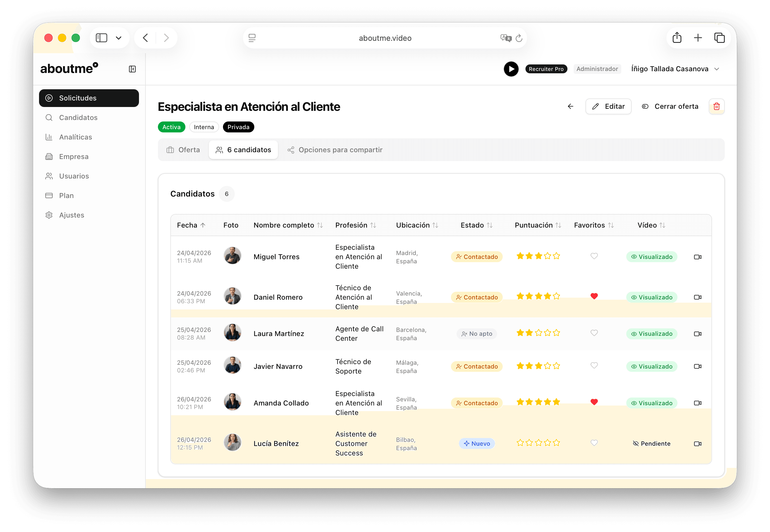Screen dimensions: 770x532
Task: Set Lucía Benítez rating to five stars
Action: pyautogui.click(x=556, y=443)
